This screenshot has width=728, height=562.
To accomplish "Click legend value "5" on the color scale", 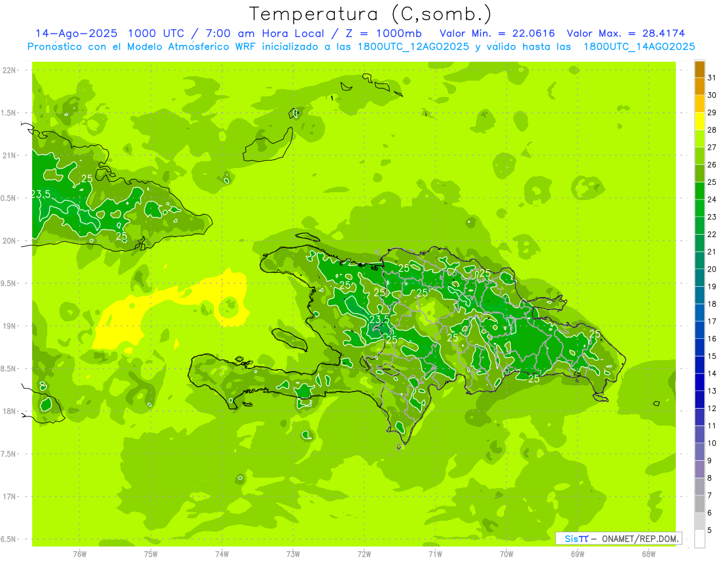I will pyautogui.click(x=710, y=530).
